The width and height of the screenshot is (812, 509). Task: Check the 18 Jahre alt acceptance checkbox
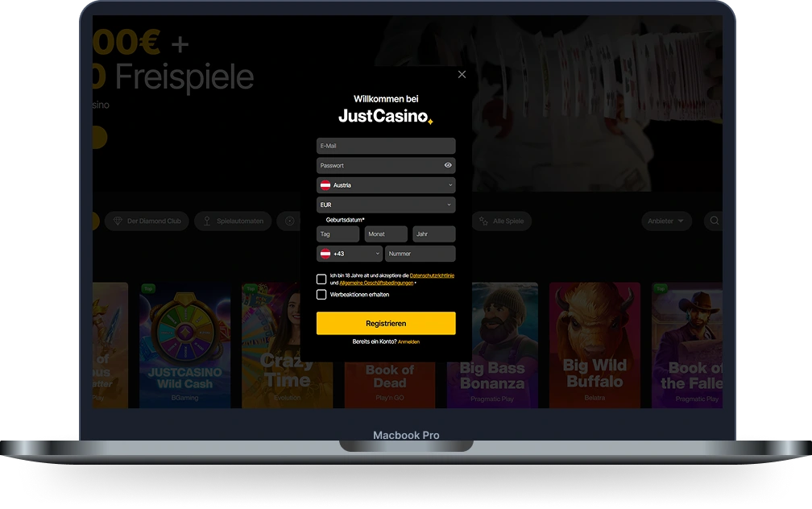point(321,279)
